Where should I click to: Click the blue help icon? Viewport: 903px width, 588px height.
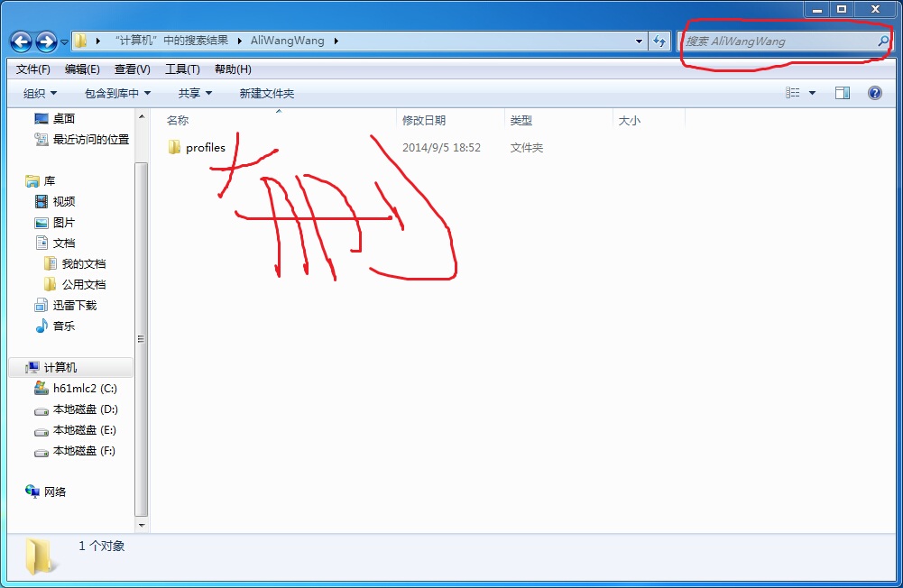pos(874,93)
